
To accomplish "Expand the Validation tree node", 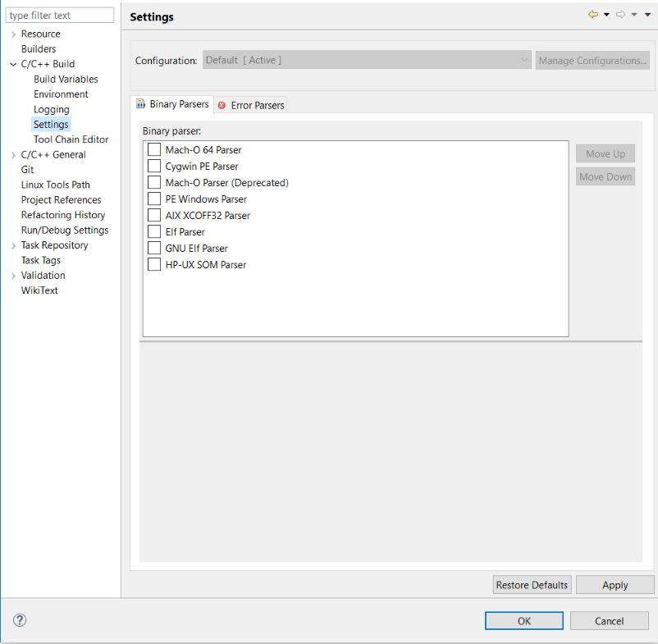I will click(x=13, y=276).
